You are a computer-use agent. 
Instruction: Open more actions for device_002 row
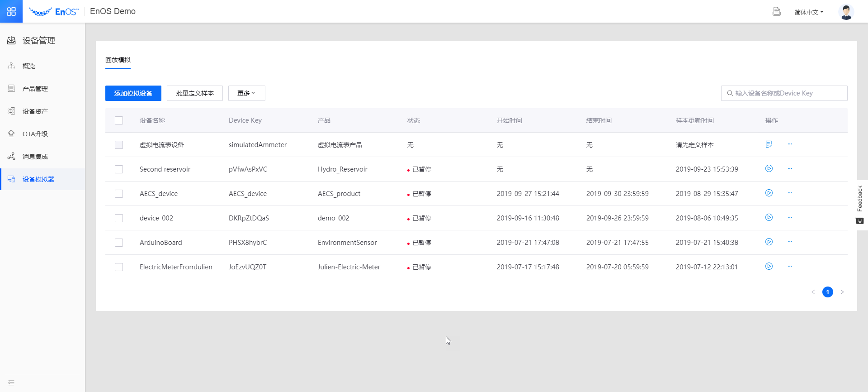coord(790,218)
